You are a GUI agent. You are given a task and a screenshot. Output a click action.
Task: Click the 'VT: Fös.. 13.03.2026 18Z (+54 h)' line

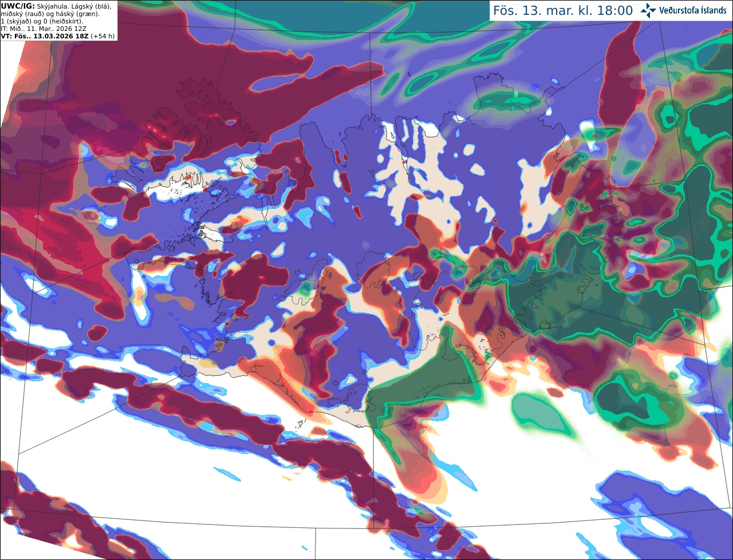tap(58, 36)
